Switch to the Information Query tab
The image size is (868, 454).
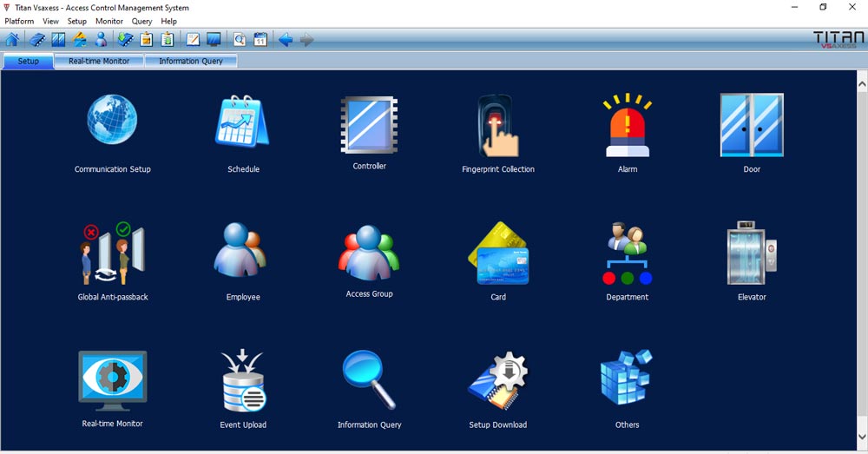(191, 62)
